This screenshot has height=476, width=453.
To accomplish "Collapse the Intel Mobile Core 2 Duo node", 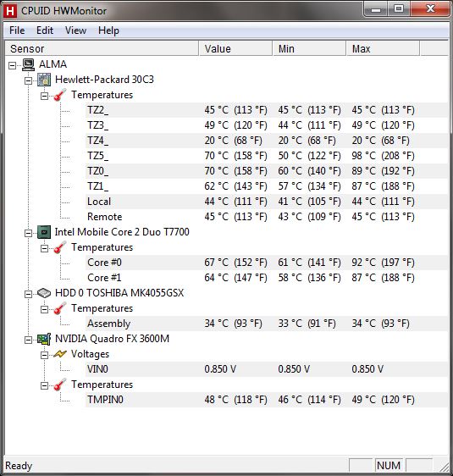I will point(28,233).
